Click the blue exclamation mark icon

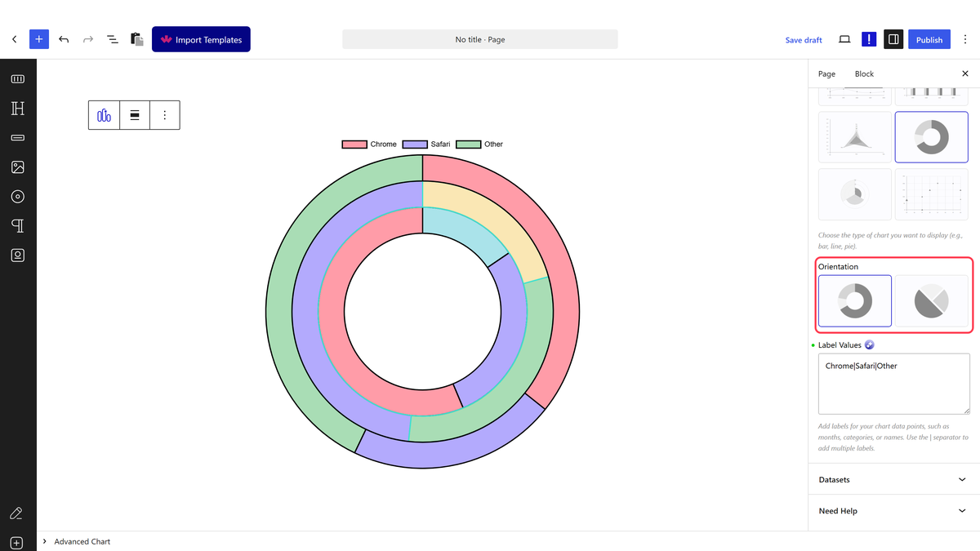pos(869,39)
